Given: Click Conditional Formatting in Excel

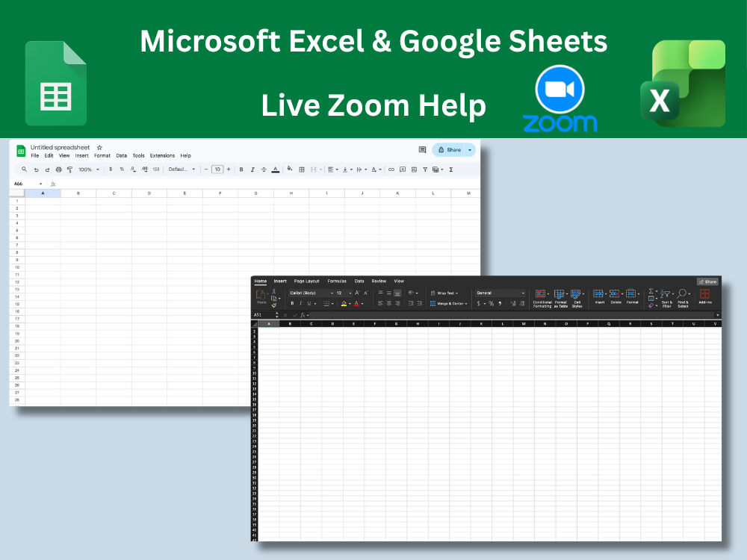Looking at the screenshot, I should click(x=542, y=299).
